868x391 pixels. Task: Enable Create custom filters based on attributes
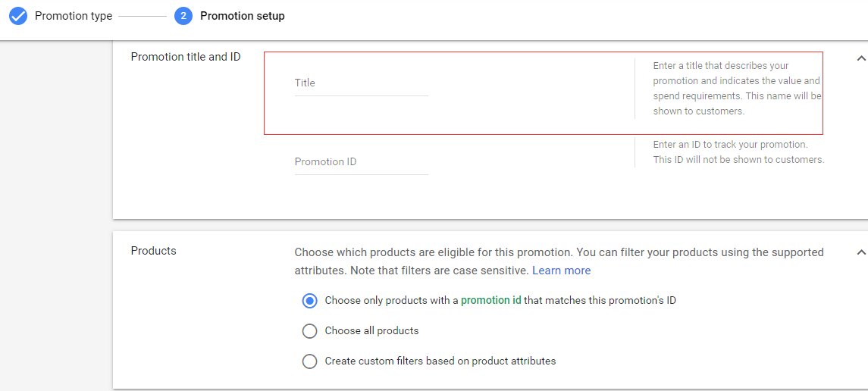pos(309,361)
